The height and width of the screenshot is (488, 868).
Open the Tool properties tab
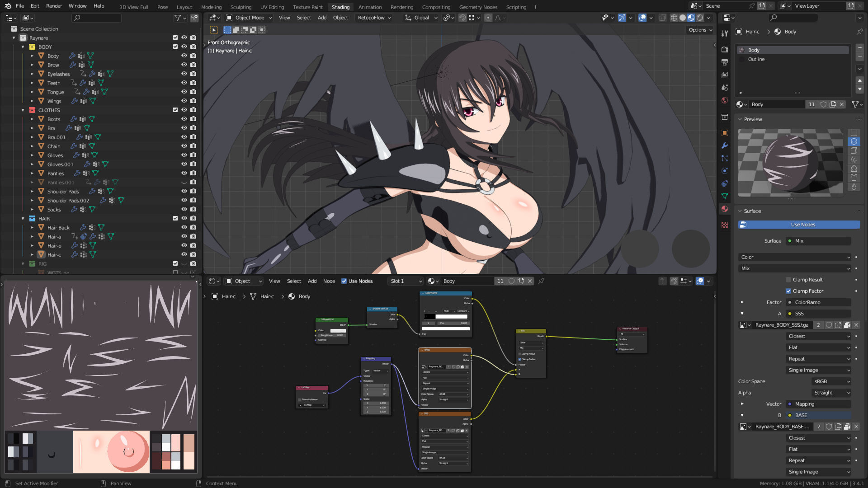(725, 33)
